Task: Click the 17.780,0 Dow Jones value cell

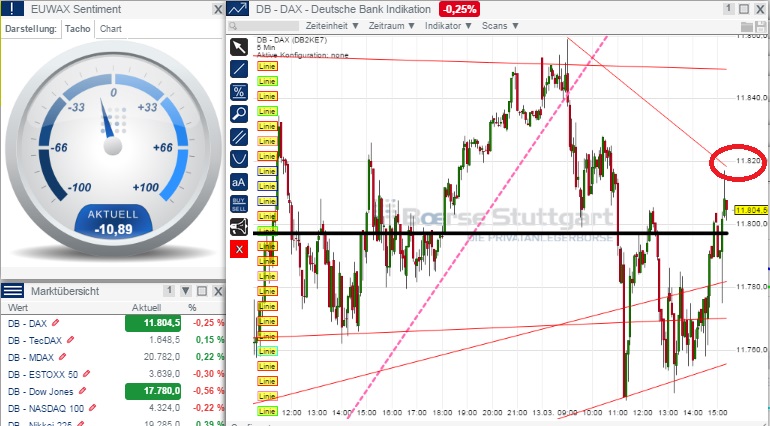Action: point(153,391)
